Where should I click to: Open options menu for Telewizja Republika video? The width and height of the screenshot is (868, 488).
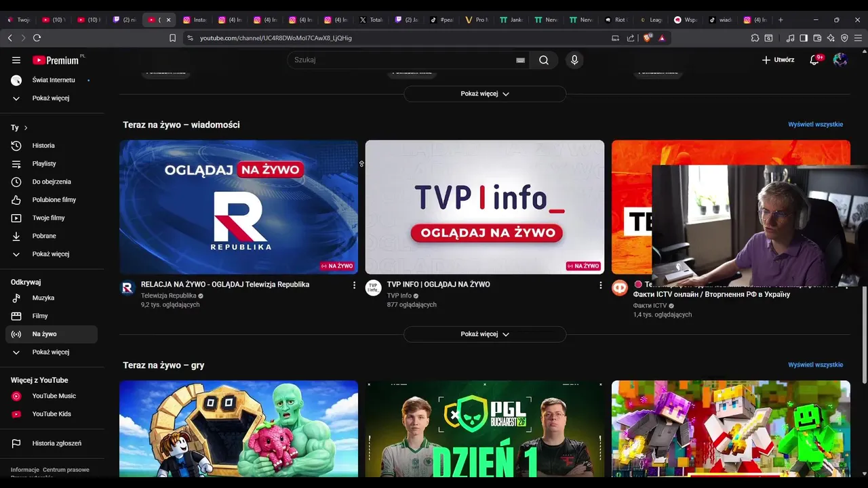point(354,285)
